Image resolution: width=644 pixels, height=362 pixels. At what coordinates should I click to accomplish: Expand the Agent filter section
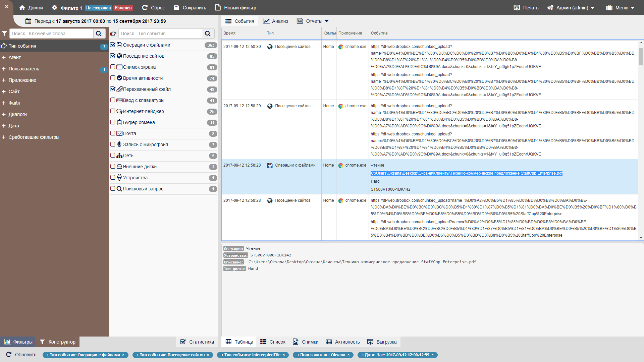(x=14, y=57)
